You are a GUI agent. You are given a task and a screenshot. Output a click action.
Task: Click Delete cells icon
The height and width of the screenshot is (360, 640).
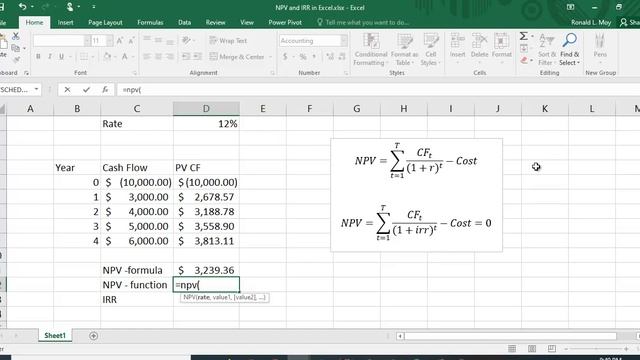coord(479,42)
